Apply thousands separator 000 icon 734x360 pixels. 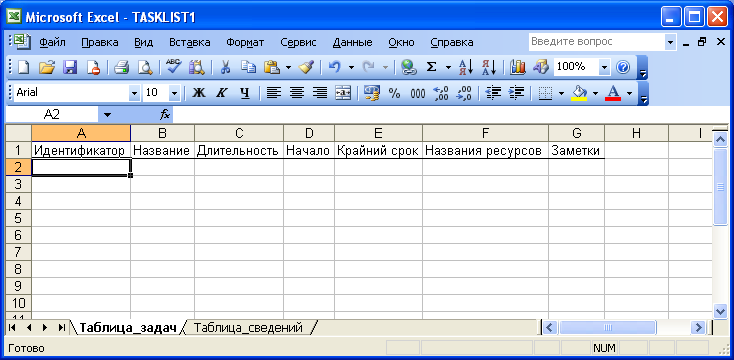point(418,93)
